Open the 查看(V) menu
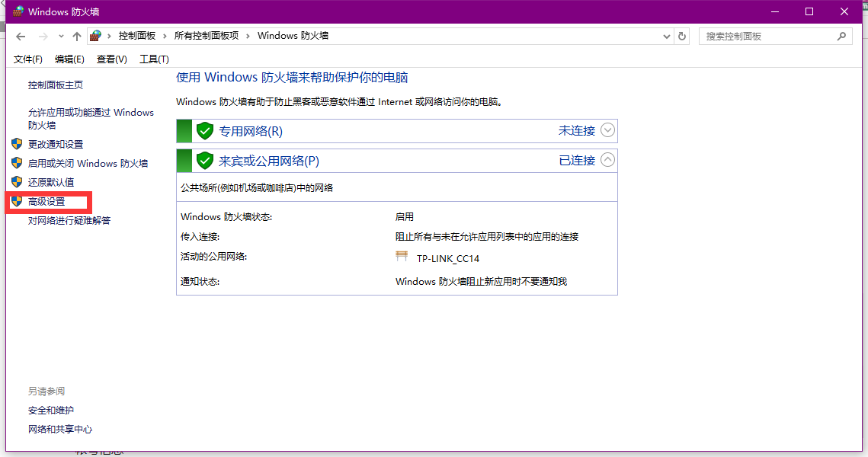Viewport: 868px width, 457px height. coord(112,59)
